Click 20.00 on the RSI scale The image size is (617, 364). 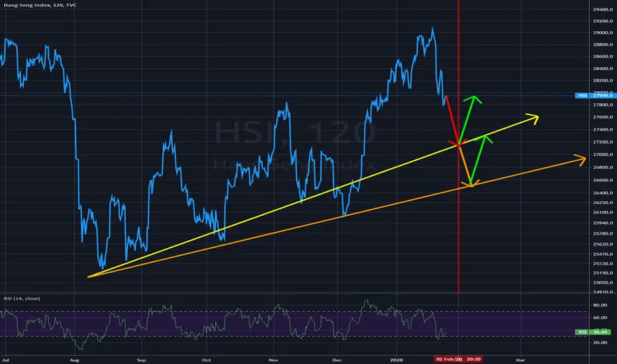click(600, 343)
